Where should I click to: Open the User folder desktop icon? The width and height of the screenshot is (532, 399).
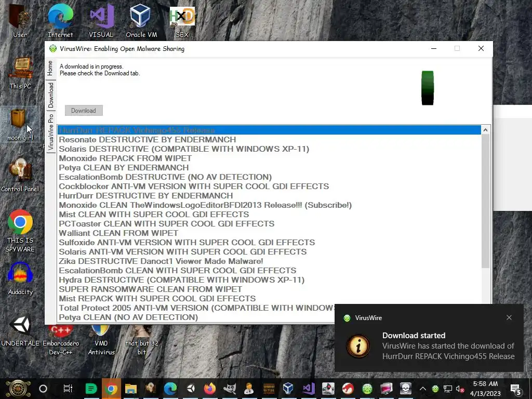(x=20, y=20)
